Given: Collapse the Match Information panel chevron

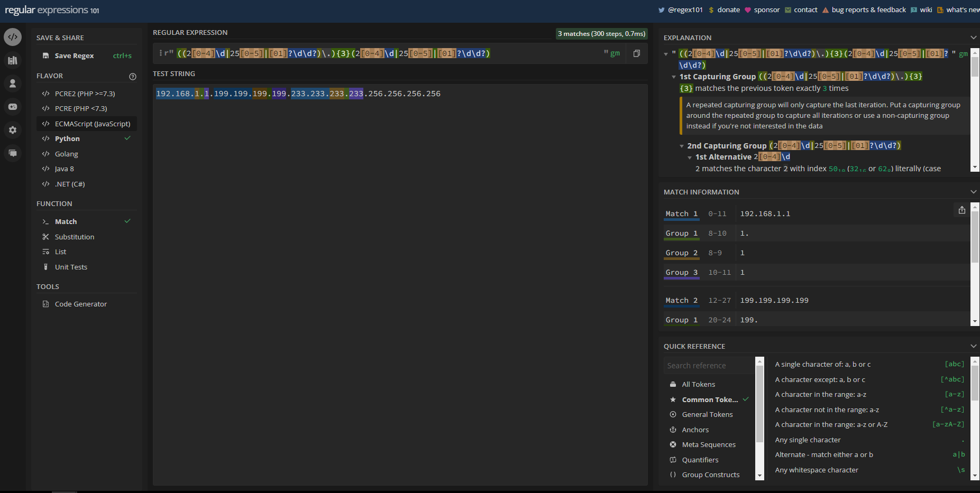Looking at the screenshot, I should tap(973, 192).
